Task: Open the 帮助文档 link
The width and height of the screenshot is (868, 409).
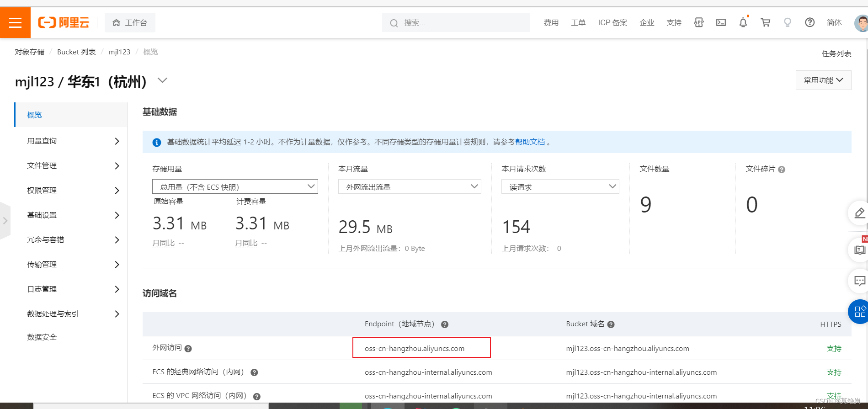Action: 530,142
